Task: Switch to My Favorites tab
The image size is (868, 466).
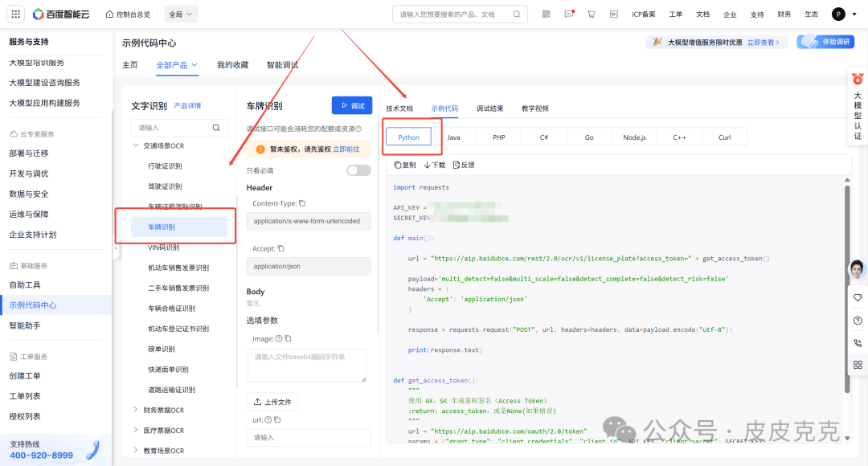Action: (232, 65)
